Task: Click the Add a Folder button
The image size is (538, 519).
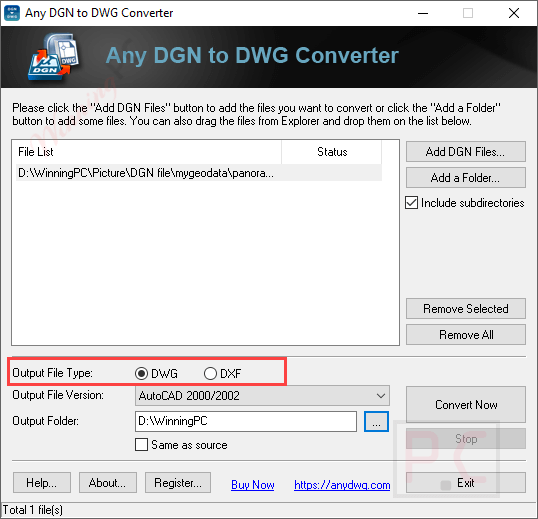Action: [x=466, y=178]
